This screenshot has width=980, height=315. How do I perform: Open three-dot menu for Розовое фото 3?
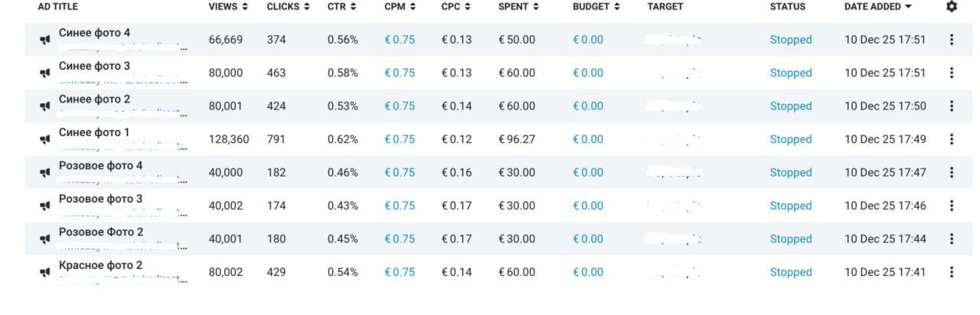click(x=952, y=206)
